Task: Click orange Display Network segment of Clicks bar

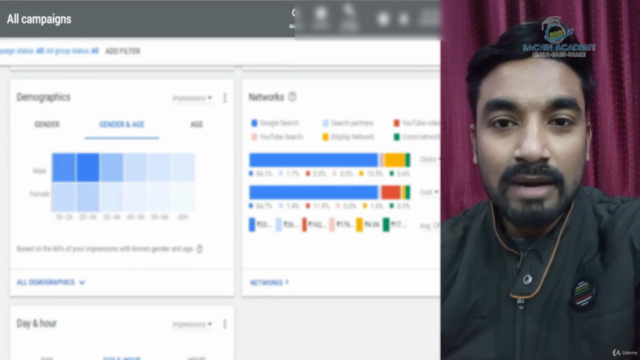Action: 394,160
